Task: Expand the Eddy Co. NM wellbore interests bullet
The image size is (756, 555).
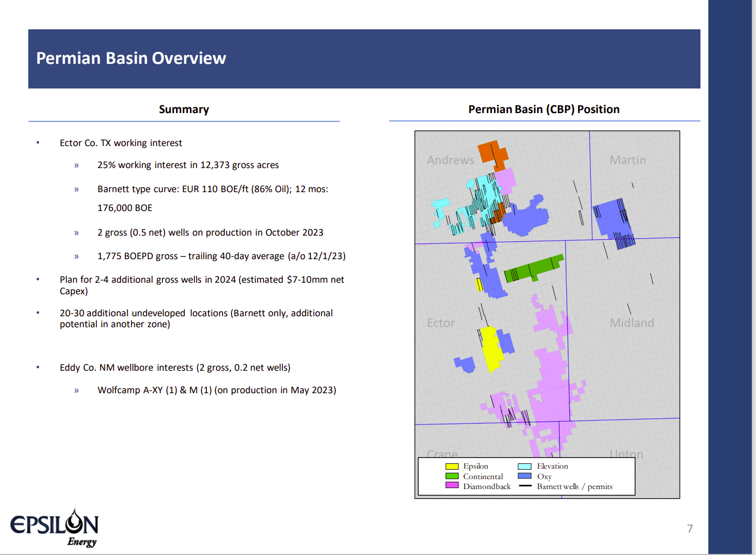Action: [175, 367]
